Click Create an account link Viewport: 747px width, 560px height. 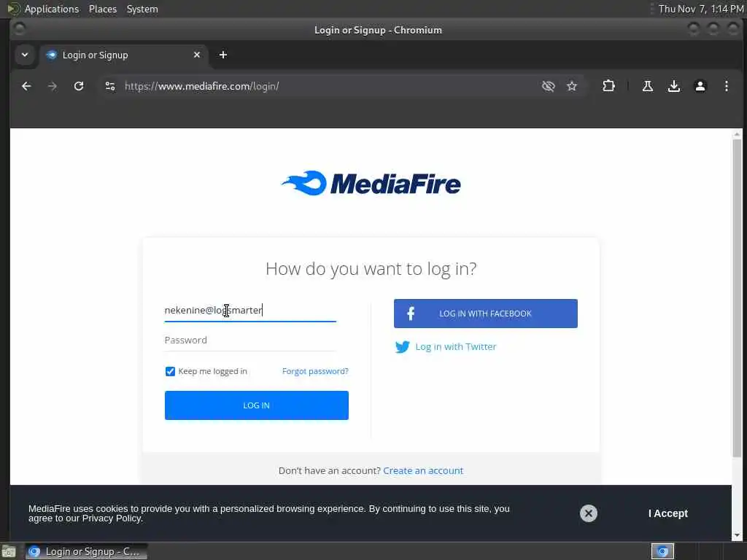(x=423, y=470)
